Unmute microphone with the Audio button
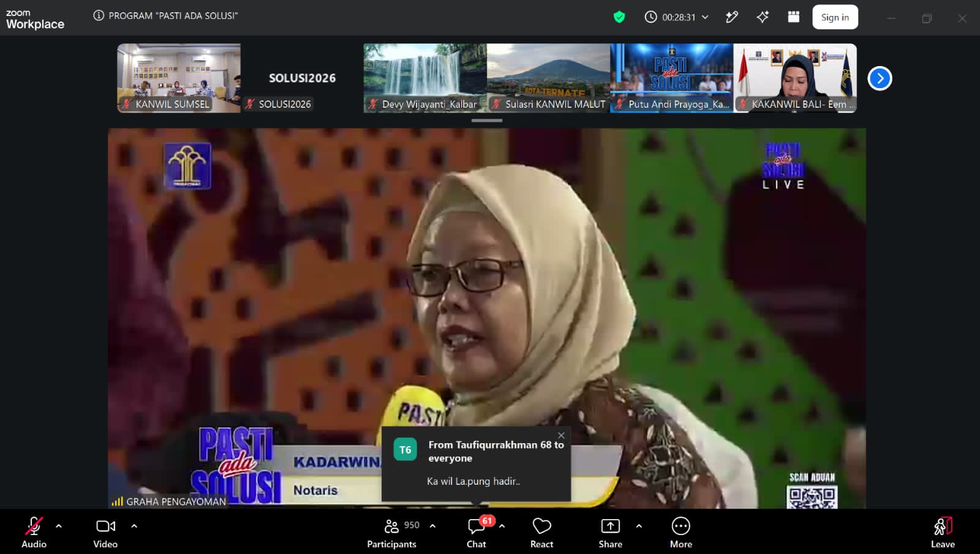 [34, 533]
